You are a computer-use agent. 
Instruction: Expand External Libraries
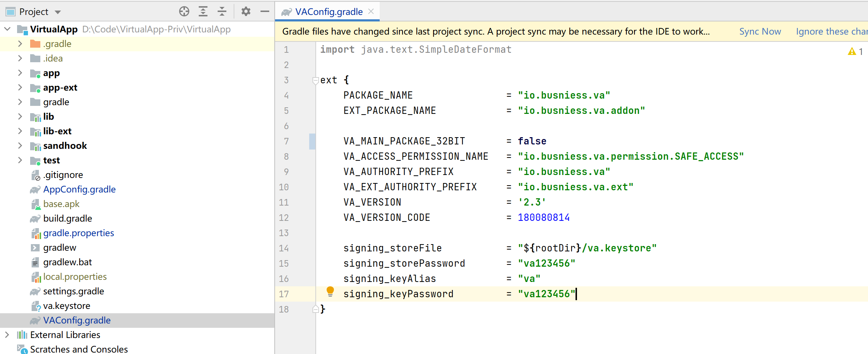pos(7,334)
